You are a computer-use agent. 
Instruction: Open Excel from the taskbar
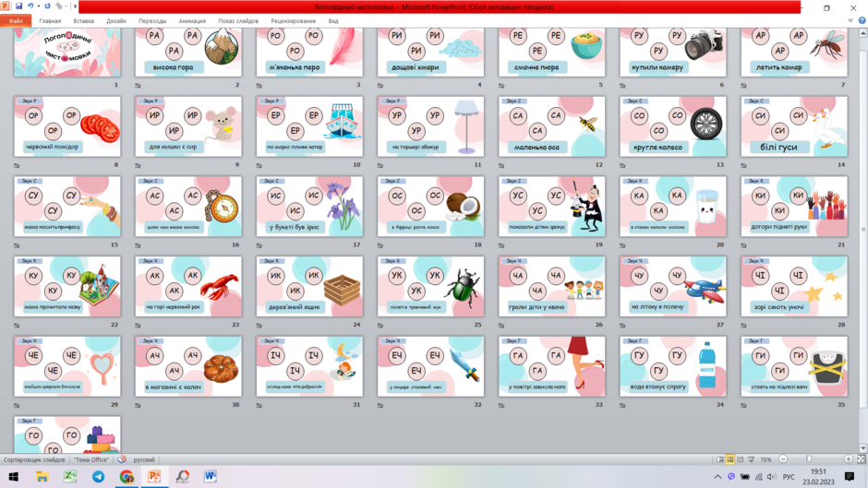pyautogui.click(x=70, y=476)
